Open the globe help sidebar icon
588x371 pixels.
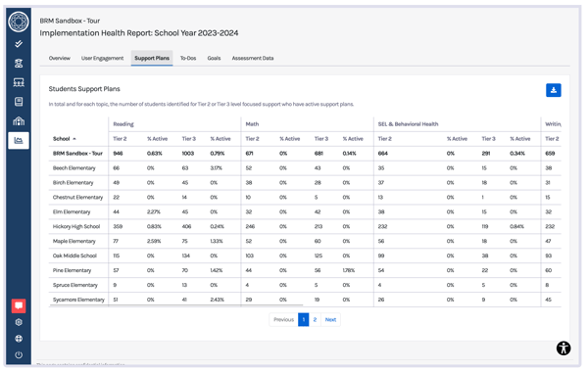pos(19,339)
